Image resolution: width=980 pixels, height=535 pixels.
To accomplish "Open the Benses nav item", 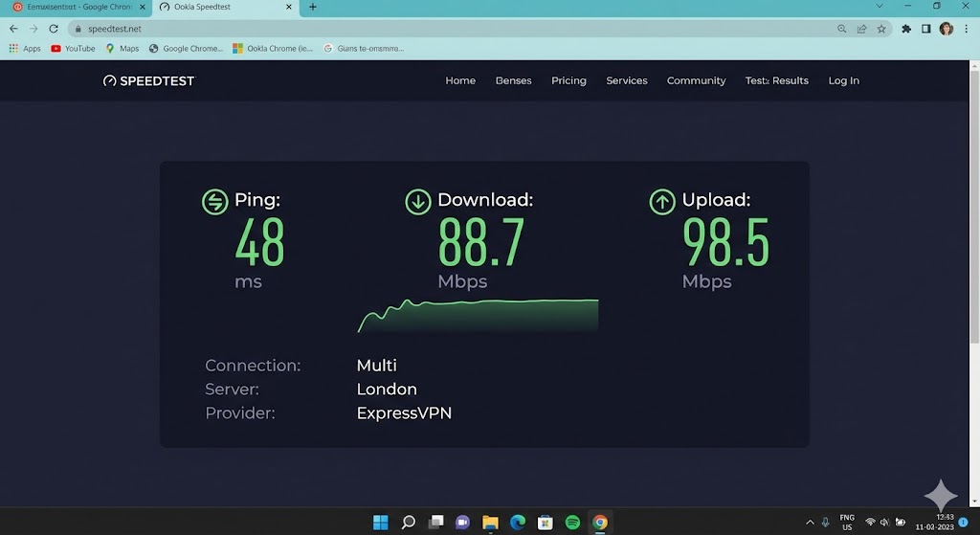I will [514, 80].
